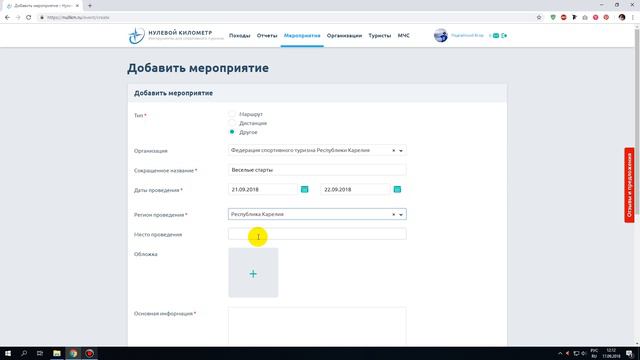Bookmark this page with the star icon

[539, 18]
